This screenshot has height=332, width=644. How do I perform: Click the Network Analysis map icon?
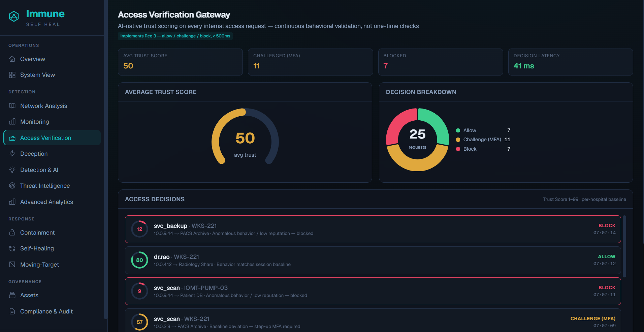[x=12, y=106]
